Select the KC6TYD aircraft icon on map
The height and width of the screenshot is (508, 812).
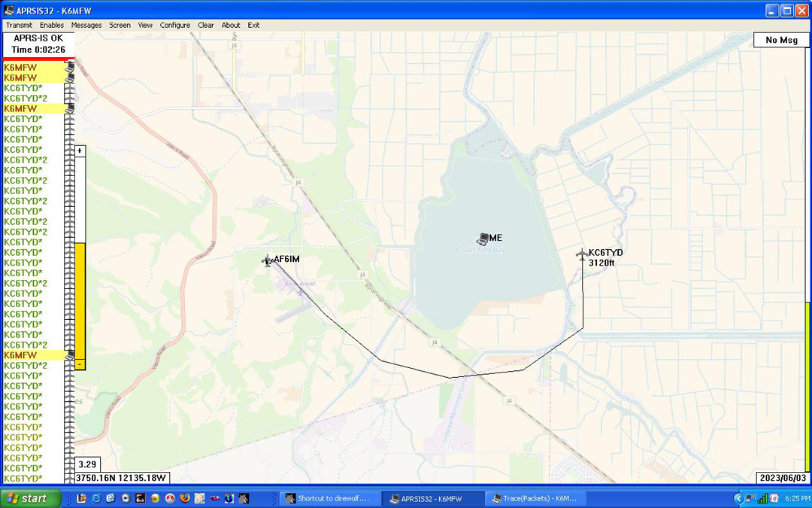pyautogui.click(x=582, y=255)
